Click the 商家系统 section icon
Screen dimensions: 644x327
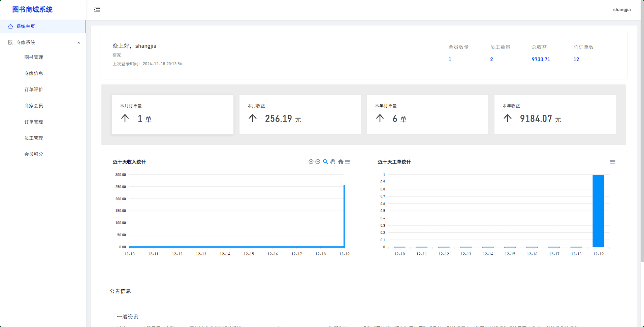[10, 42]
